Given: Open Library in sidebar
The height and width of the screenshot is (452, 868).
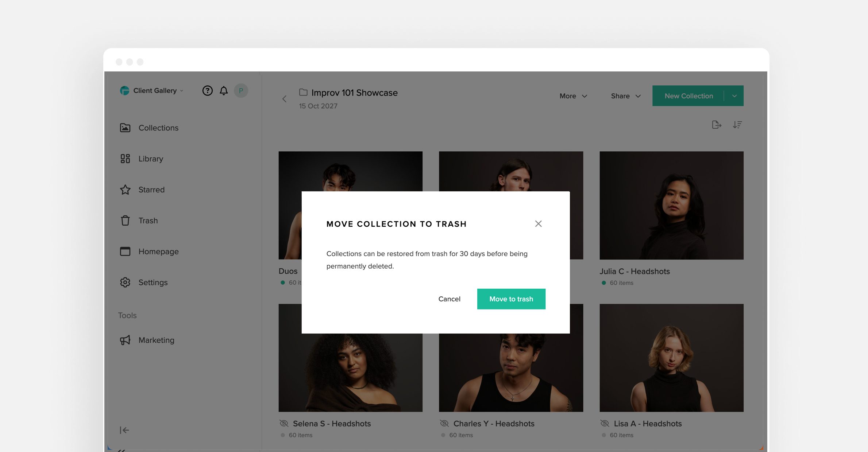Looking at the screenshot, I should 142,159.
